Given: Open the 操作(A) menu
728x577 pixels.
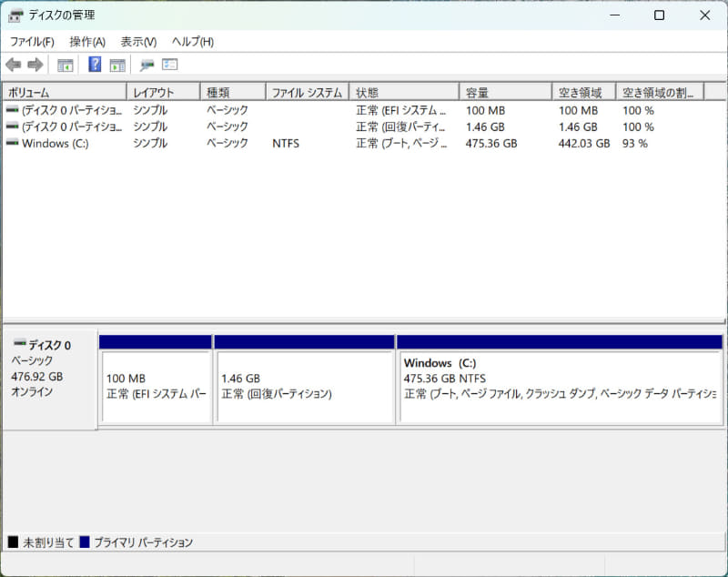Looking at the screenshot, I should (87, 42).
